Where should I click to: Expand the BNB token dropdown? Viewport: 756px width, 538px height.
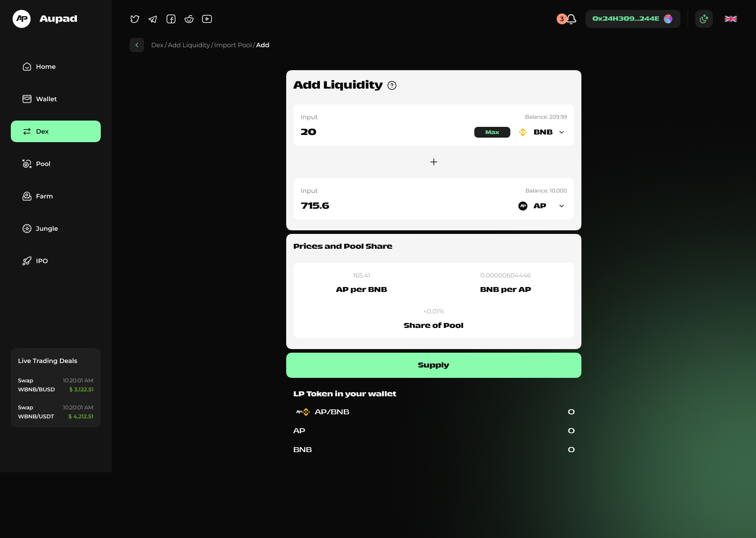(561, 132)
